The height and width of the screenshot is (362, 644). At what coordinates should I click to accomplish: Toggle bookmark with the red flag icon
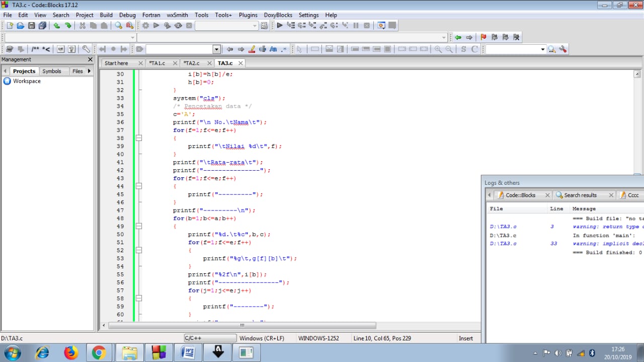(484, 37)
